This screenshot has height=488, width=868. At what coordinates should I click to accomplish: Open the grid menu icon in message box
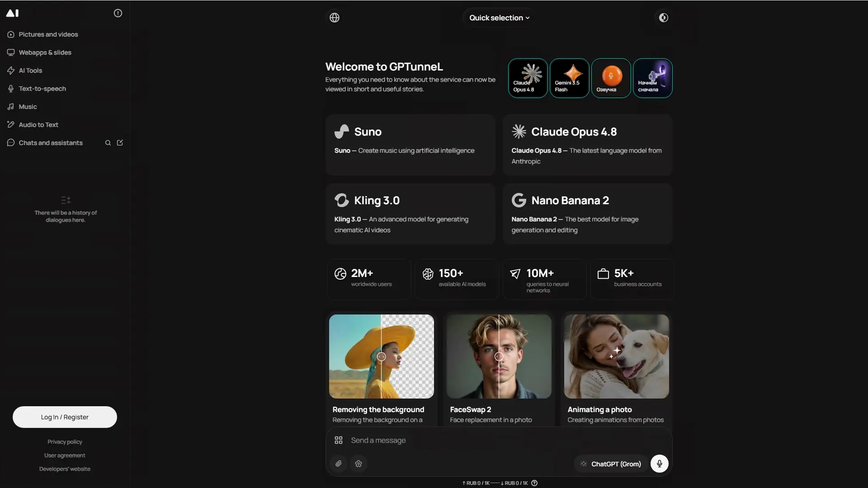(339, 440)
